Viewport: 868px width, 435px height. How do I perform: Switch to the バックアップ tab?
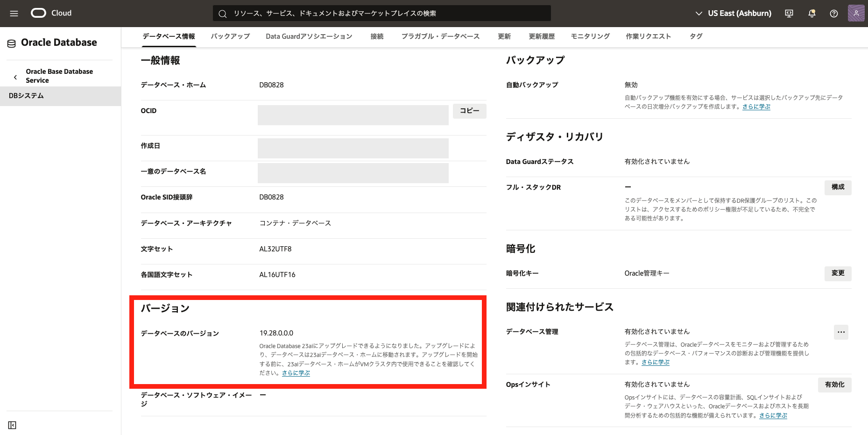click(x=230, y=36)
